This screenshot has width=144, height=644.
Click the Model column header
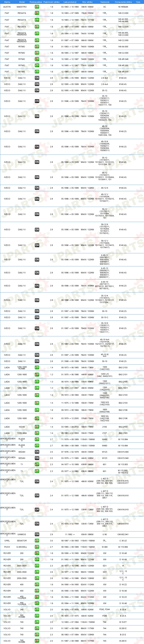pyautogui.click(x=22, y=2)
